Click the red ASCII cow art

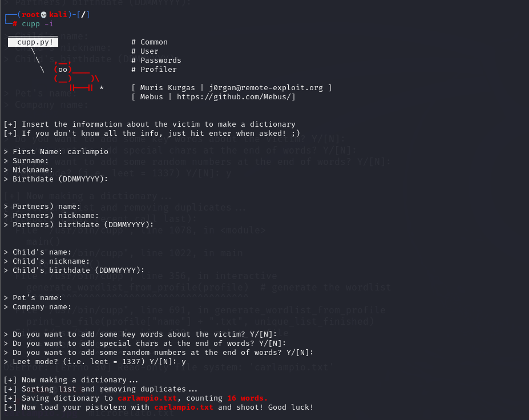[x=76, y=75]
